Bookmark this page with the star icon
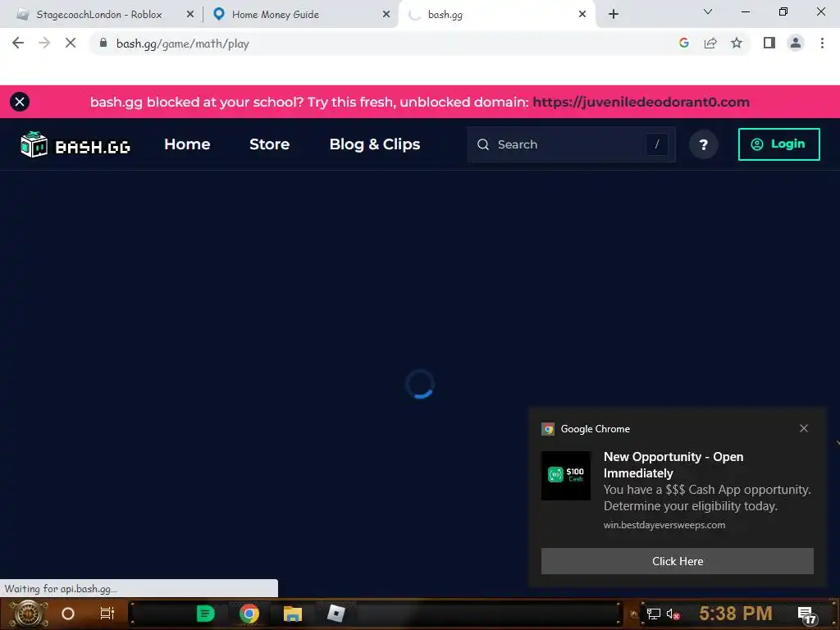 pyautogui.click(x=737, y=43)
